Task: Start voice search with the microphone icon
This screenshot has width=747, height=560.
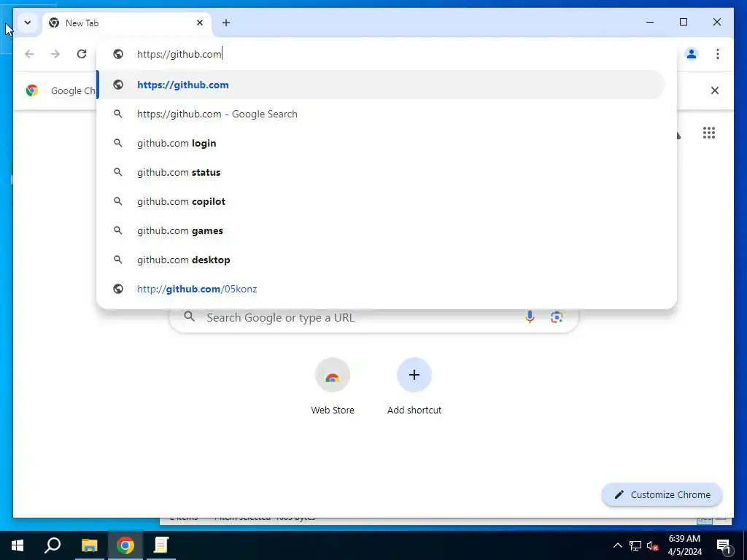Action: click(530, 316)
